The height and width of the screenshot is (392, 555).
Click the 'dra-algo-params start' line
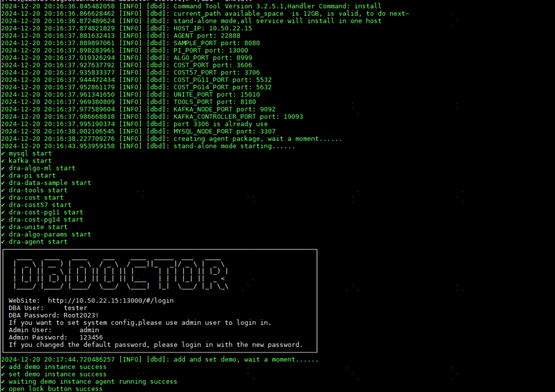point(46,234)
